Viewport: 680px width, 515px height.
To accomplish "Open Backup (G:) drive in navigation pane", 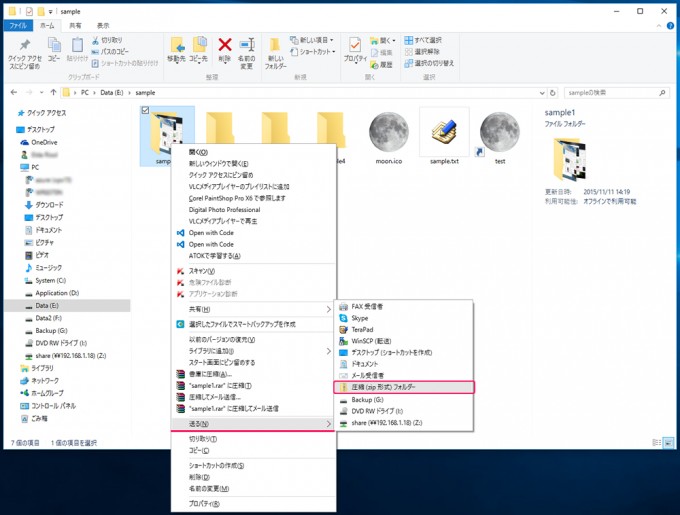I will 46,331.
